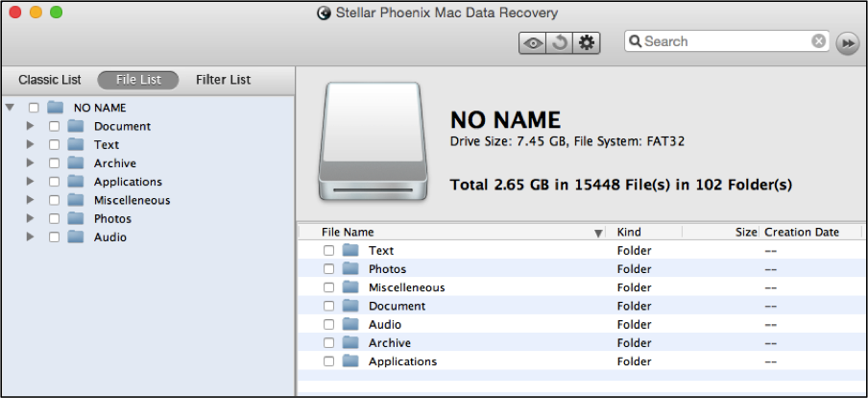
Task: Expand the Photos tree node
Action: point(30,218)
